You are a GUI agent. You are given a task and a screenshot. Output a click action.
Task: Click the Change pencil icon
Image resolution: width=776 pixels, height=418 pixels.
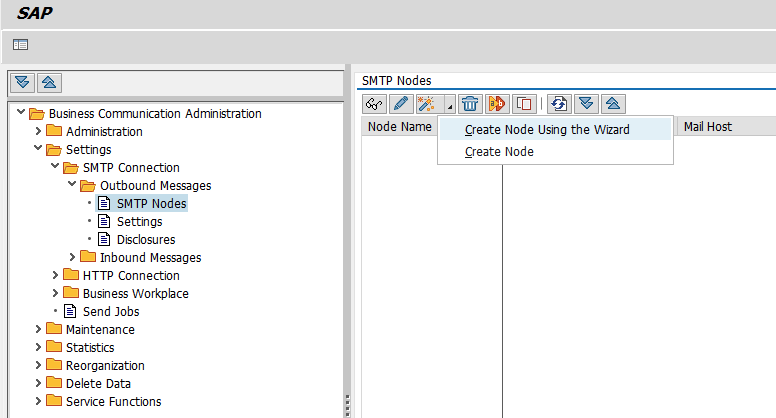coord(401,104)
